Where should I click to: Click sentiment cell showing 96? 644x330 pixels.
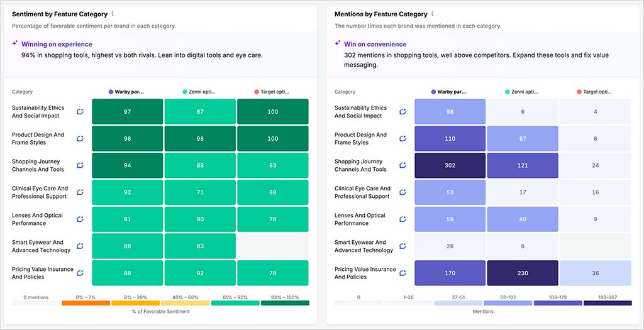[x=127, y=139]
